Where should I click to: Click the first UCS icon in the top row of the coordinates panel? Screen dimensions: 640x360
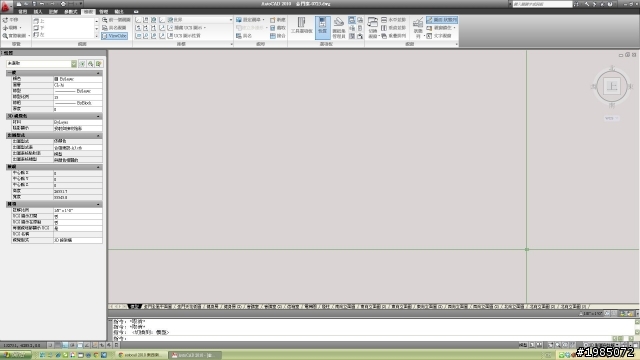[138, 20]
